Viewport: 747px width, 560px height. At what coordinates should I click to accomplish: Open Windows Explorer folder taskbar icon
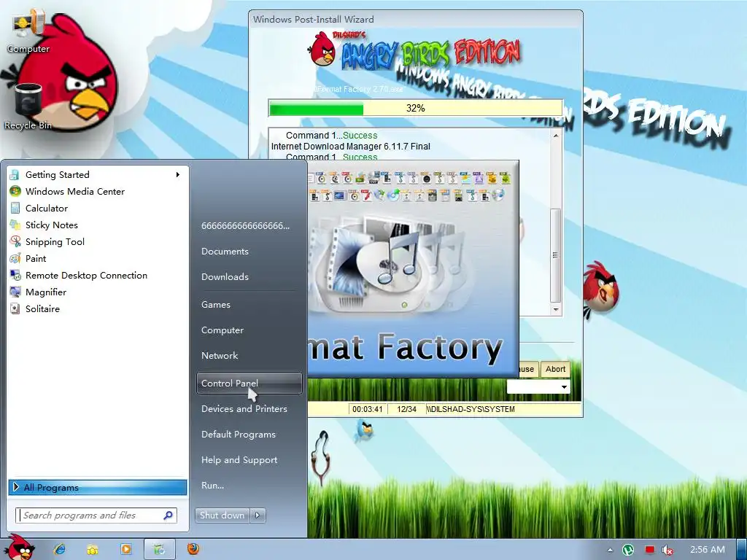92,550
